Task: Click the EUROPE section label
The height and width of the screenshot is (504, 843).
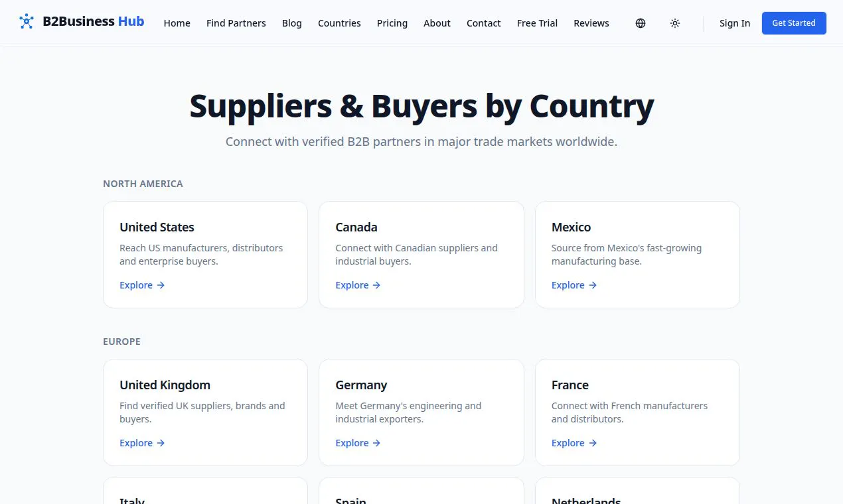Action: [122, 342]
